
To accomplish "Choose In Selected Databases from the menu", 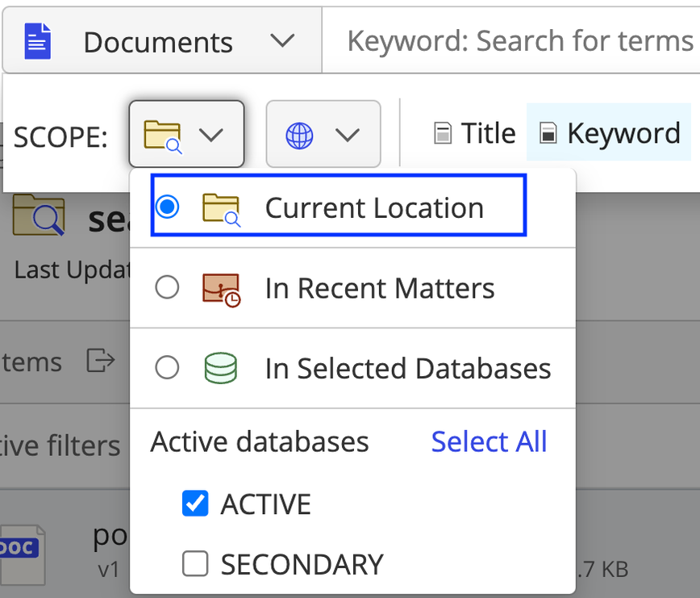I will coord(407,367).
